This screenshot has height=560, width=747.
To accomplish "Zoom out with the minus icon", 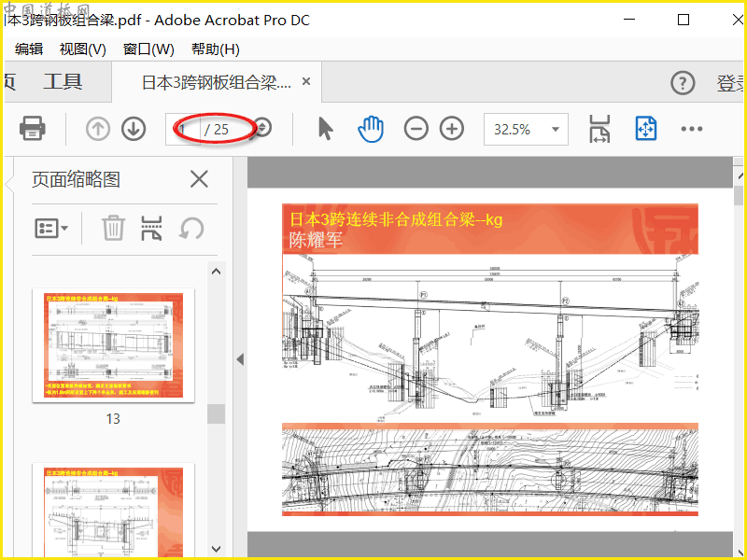I will click(x=416, y=129).
